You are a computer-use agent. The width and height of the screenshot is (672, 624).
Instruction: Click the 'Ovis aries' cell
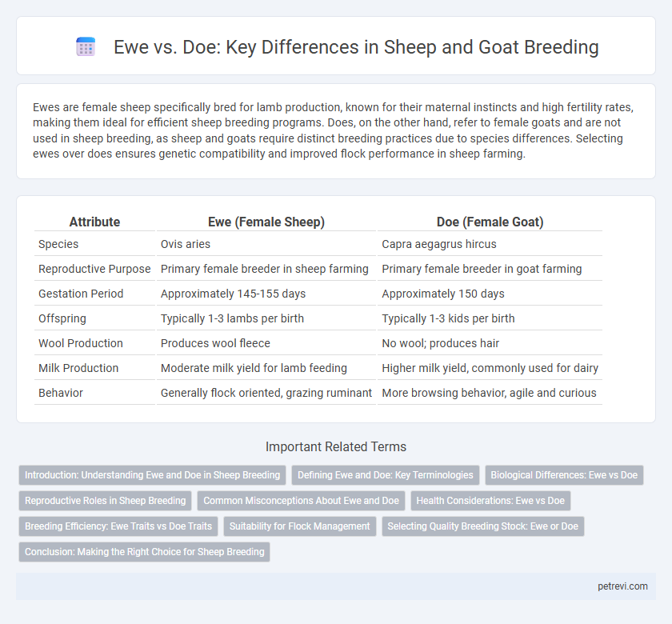pyautogui.click(x=185, y=244)
